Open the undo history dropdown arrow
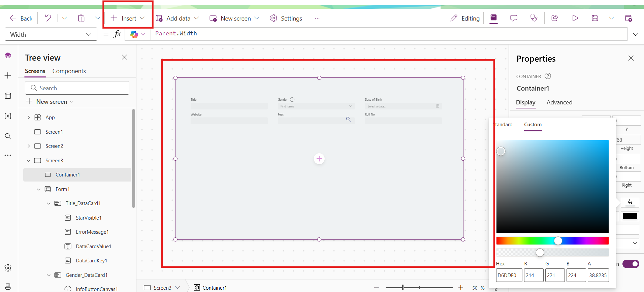This screenshot has height=292, width=644. point(64,18)
